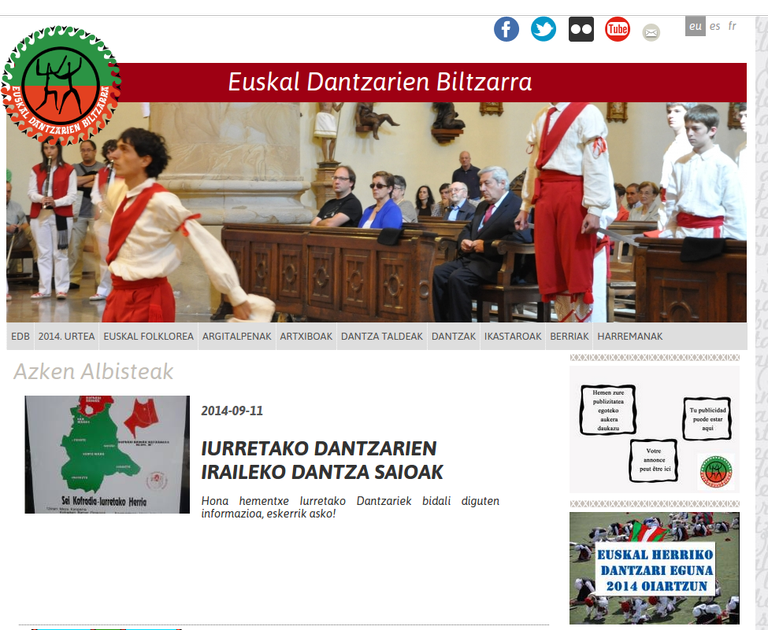Click the Euskal Dantzarien Biltzarra banner title
The height and width of the screenshot is (630, 768).
[x=380, y=82]
